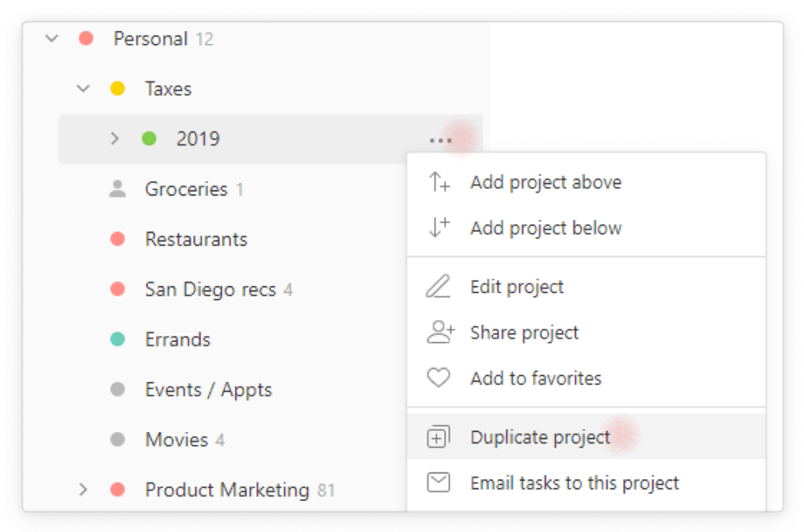This screenshot has width=804, height=532.
Task: Collapse the Personal project group
Action: click(51, 38)
